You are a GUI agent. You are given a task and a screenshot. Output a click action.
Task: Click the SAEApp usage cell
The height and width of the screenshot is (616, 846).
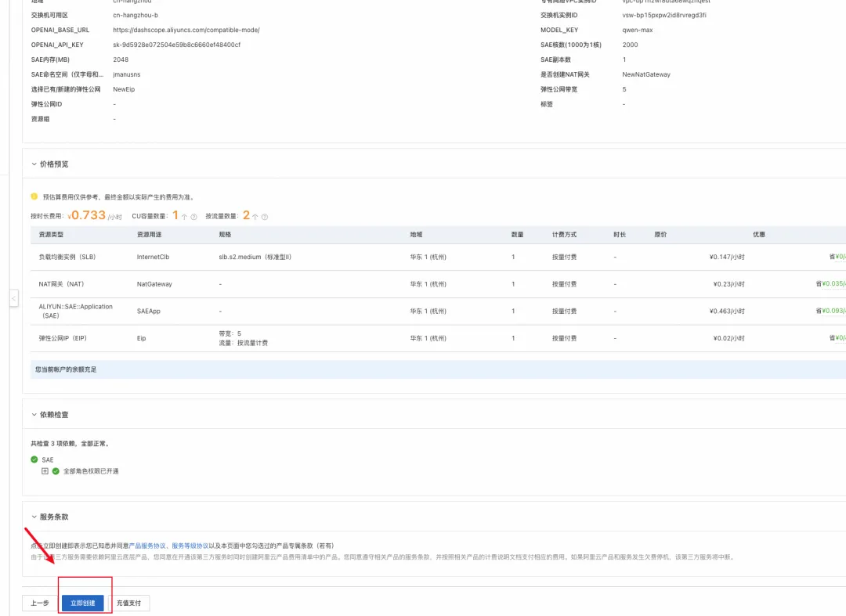[x=148, y=311]
